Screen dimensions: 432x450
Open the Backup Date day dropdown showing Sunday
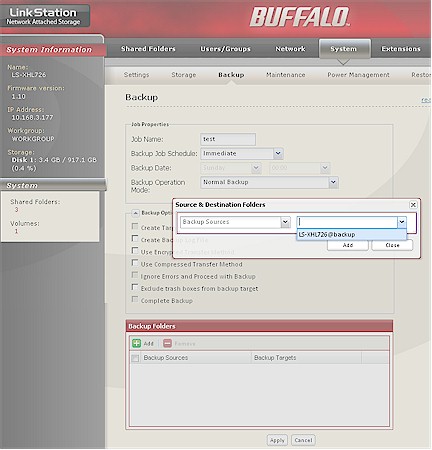256,168
